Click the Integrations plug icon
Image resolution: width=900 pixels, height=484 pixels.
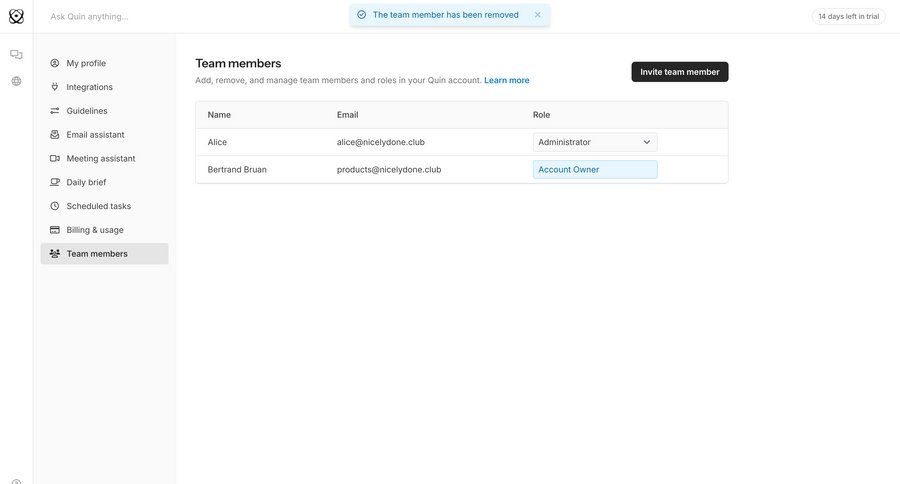pos(55,87)
